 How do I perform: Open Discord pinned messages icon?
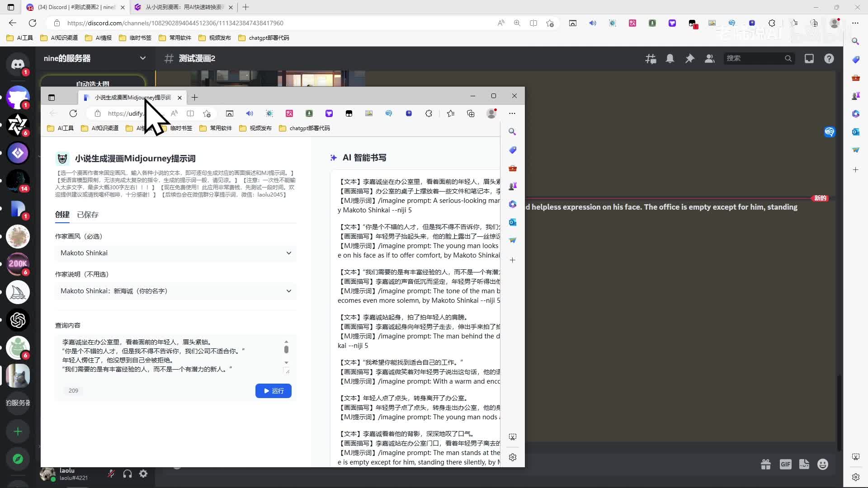tap(689, 58)
